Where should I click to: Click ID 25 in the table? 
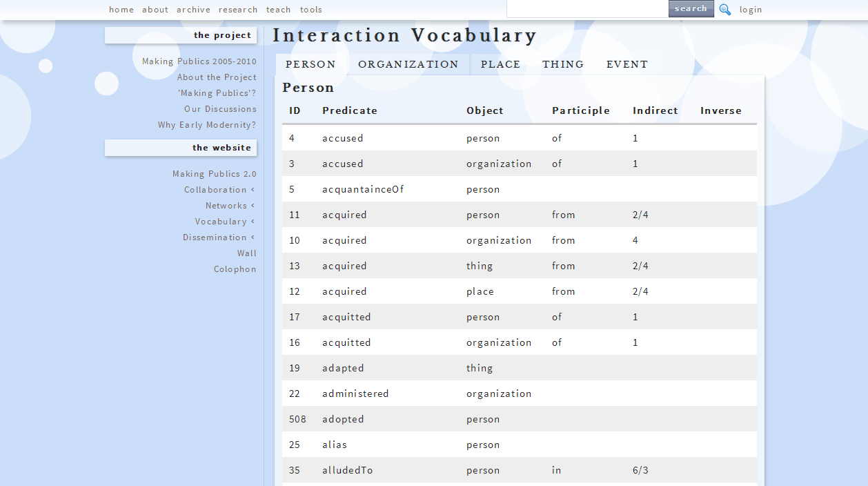[x=295, y=445]
